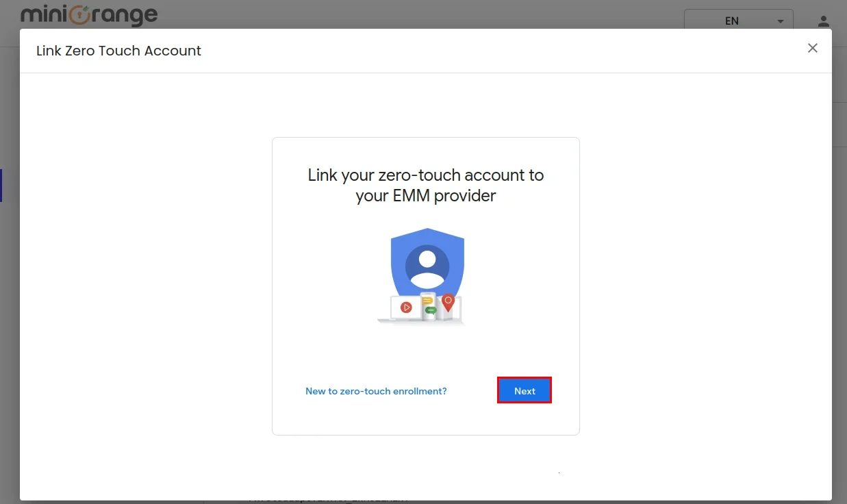Image resolution: width=847 pixels, height=504 pixels.
Task: Click the EN dropdown arrow
Action: (780, 21)
